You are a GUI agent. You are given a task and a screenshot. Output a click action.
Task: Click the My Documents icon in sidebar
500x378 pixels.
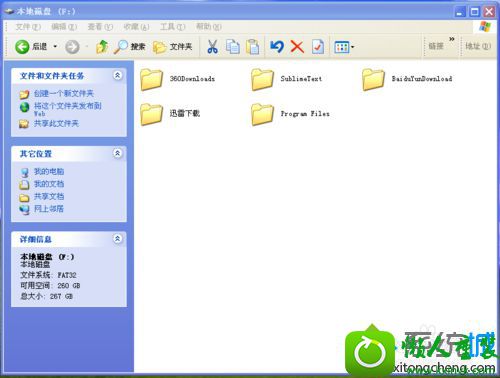(x=24, y=184)
